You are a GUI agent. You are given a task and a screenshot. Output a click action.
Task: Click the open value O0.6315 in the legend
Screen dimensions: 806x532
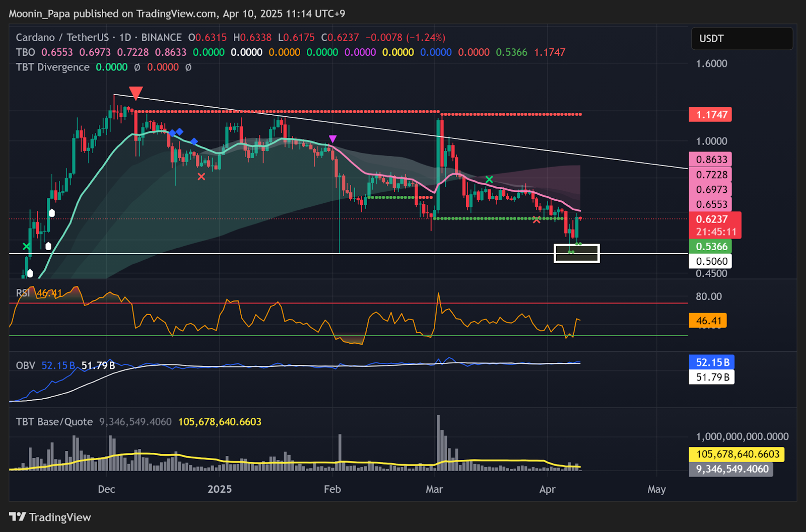point(208,38)
